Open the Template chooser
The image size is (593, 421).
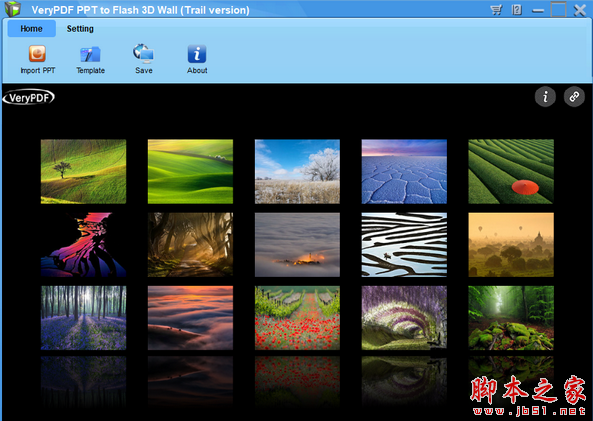coord(90,54)
